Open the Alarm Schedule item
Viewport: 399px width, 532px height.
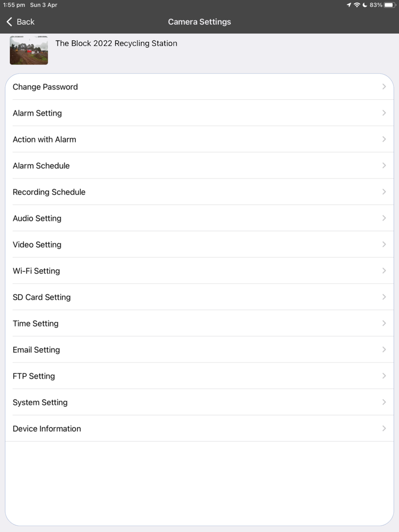point(41,166)
